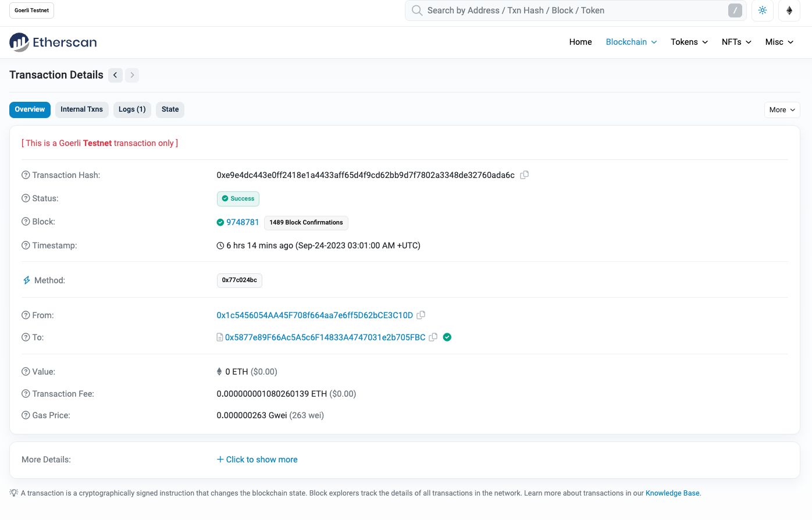Click help icon next to From
812x520 pixels.
[x=26, y=315]
